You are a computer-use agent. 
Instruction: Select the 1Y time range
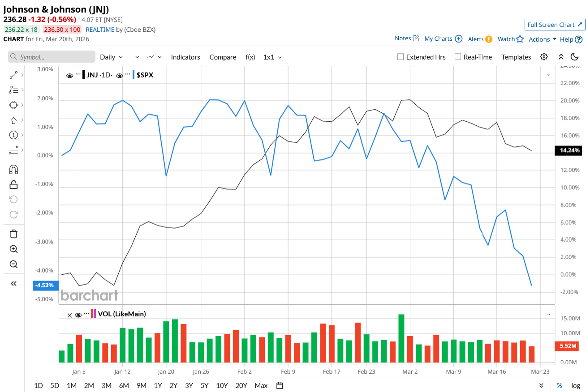(158, 386)
